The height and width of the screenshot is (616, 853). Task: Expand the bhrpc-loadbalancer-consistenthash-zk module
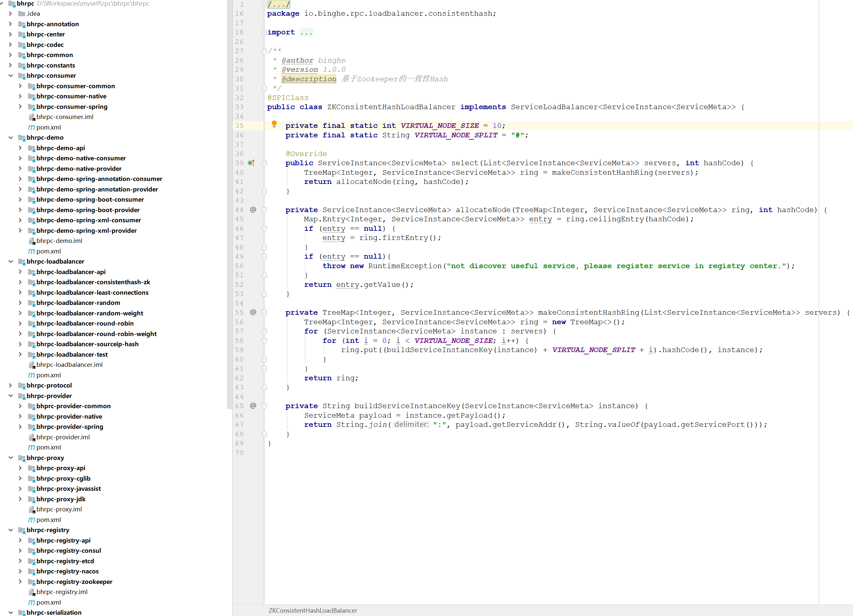tap(20, 282)
